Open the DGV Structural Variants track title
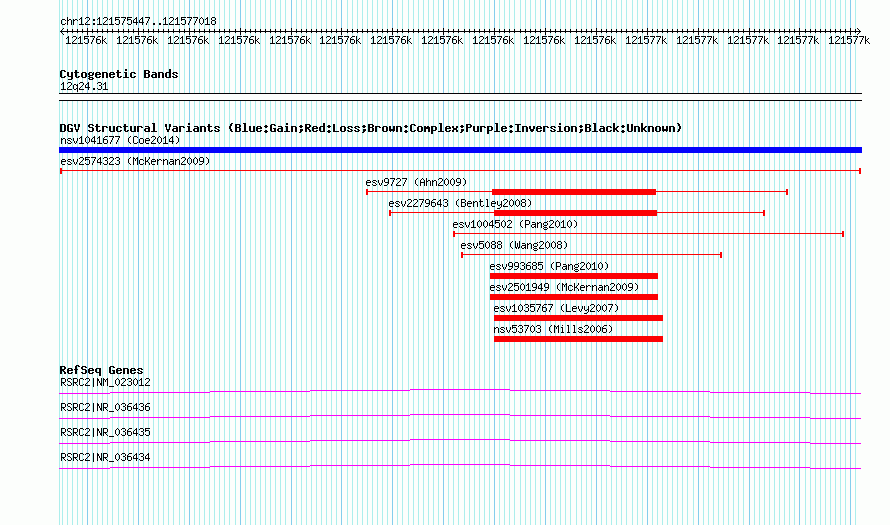The width and height of the screenshot is (890, 525). click(x=370, y=128)
